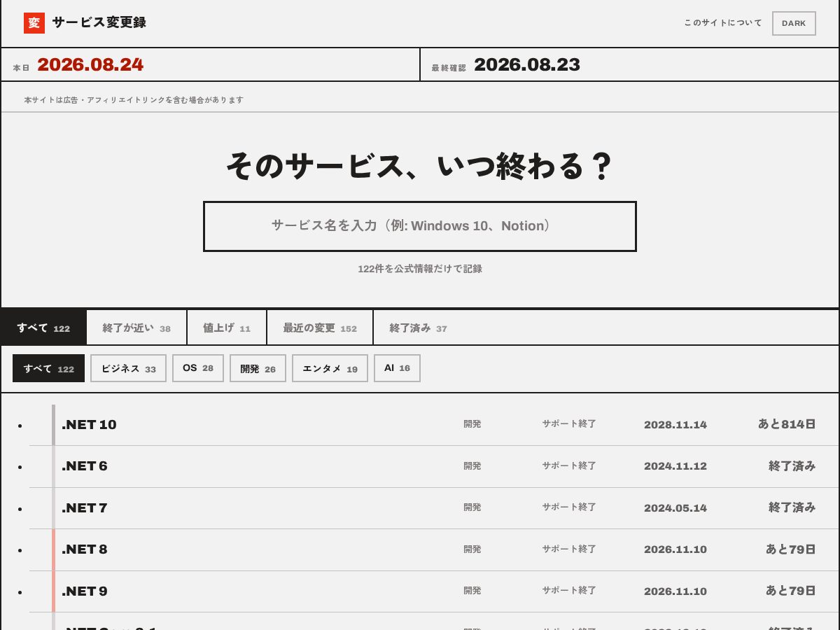The width and height of the screenshot is (840, 630).
Task: Click the red 変 logo icon
Action: (34, 23)
